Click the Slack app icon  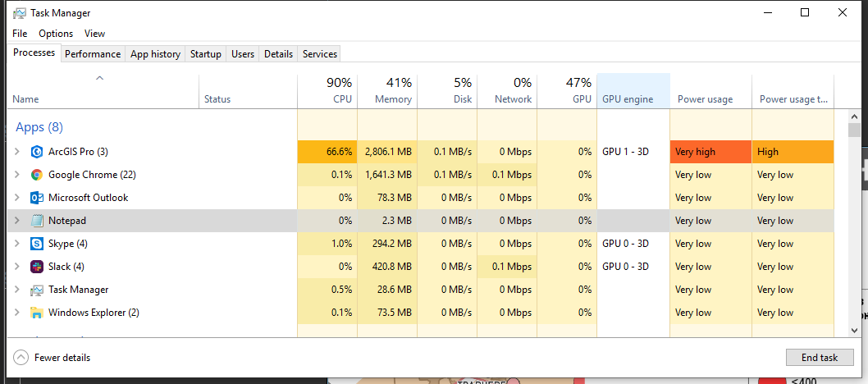coord(36,267)
